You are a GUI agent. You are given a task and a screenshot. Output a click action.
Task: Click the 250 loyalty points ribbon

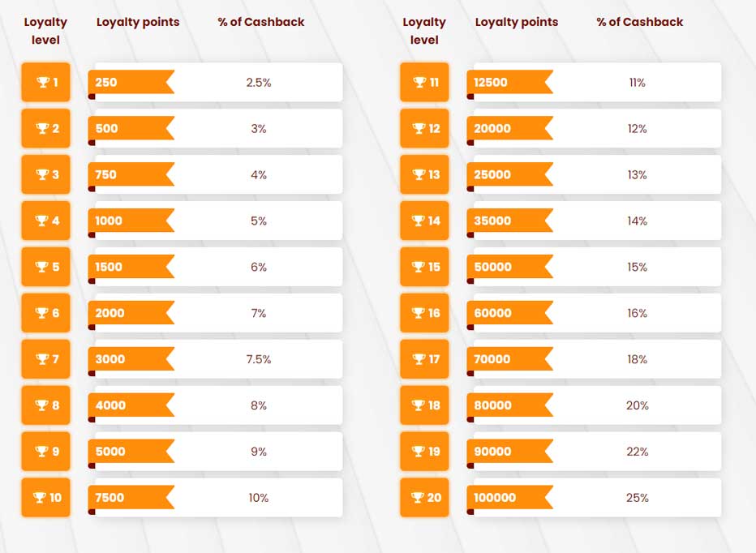pyautogui.click(x=131, y=82)
